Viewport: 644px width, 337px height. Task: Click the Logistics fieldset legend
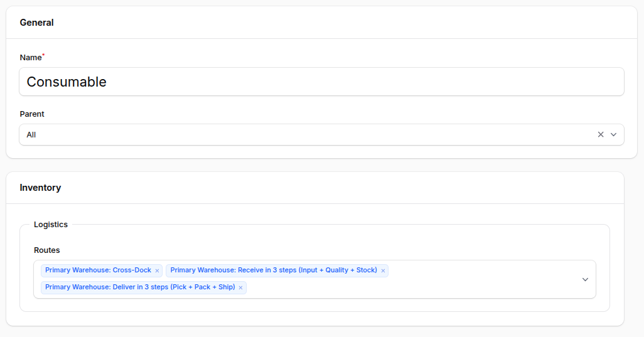coord(51,224)
